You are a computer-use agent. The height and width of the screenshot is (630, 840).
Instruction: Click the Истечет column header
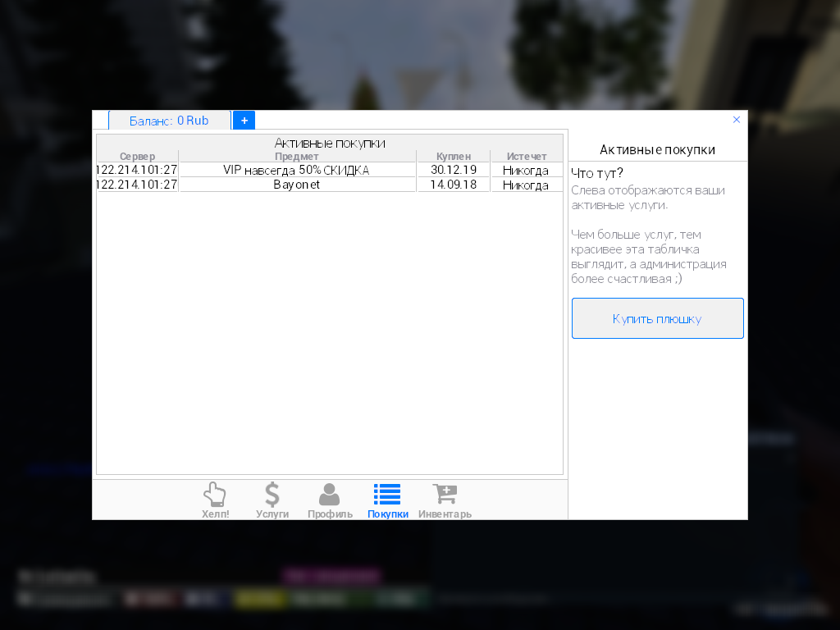pos(527,157)
